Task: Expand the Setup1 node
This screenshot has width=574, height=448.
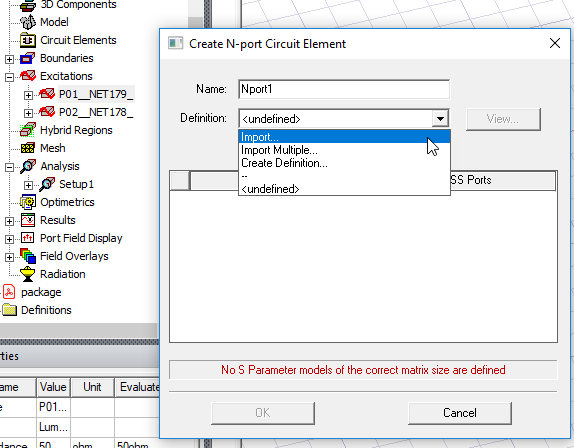Action: point(28,185)
